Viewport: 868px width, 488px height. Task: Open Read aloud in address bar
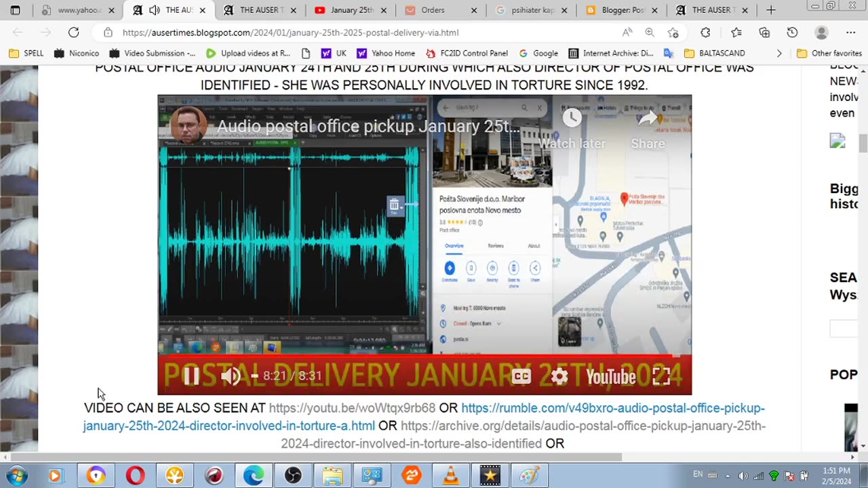[x=627, y=33]
